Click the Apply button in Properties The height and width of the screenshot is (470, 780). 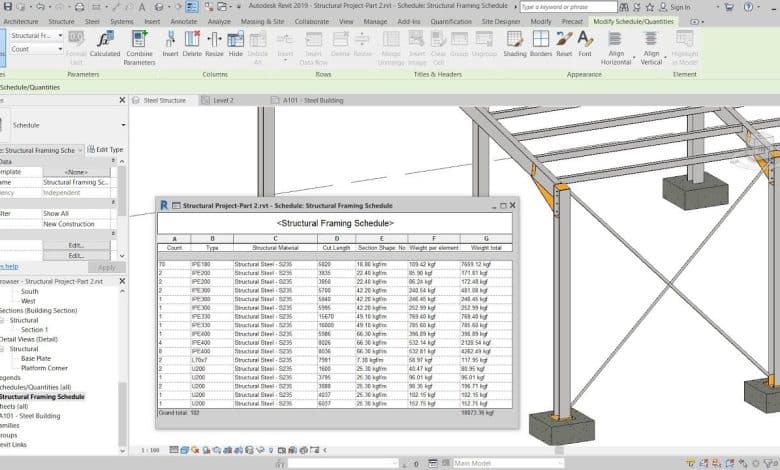pos(106,268)
